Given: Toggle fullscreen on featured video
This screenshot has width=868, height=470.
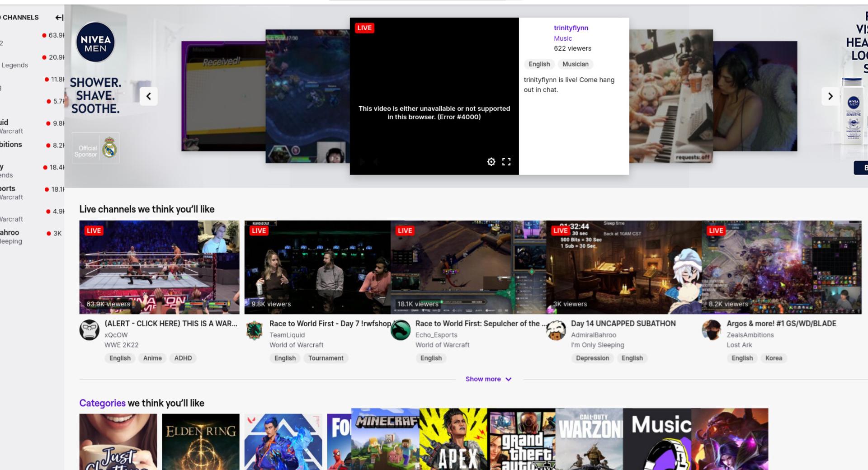Looking at the screenshot, I should (x=506, y=162).
